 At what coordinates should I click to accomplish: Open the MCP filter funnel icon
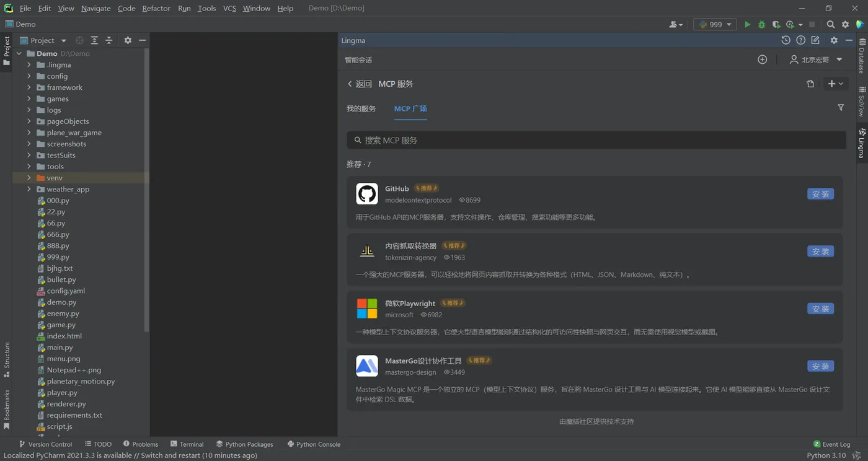click(x=841, y=108)
